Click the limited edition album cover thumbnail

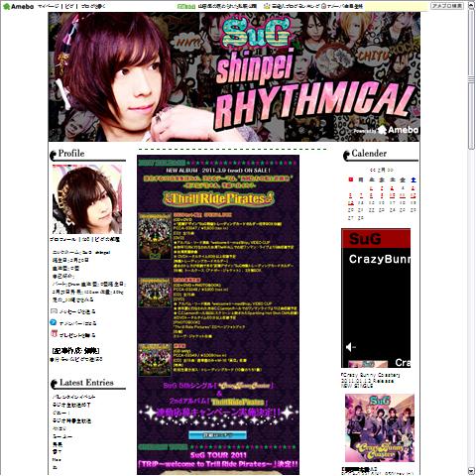click(x=155, y=293)
